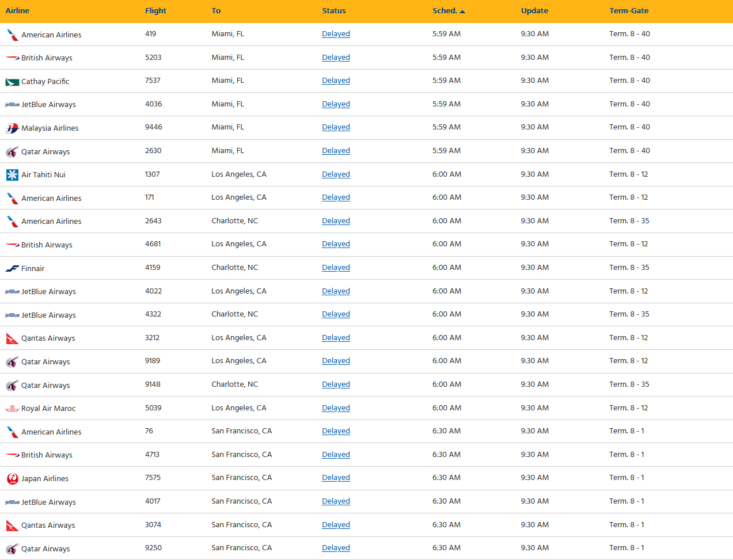Select flight number 5203 cell
The height and width of the screenshot is (560, 733).
[153, 58]
